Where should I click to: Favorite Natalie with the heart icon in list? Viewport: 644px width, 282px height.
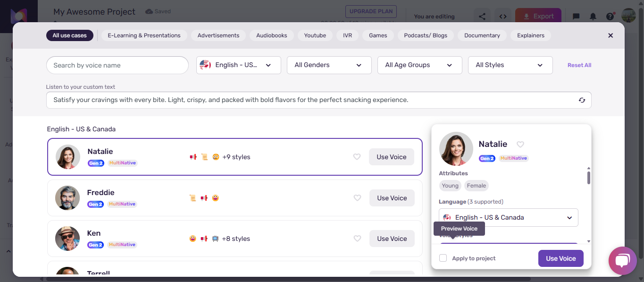click(x=357, y=157)
